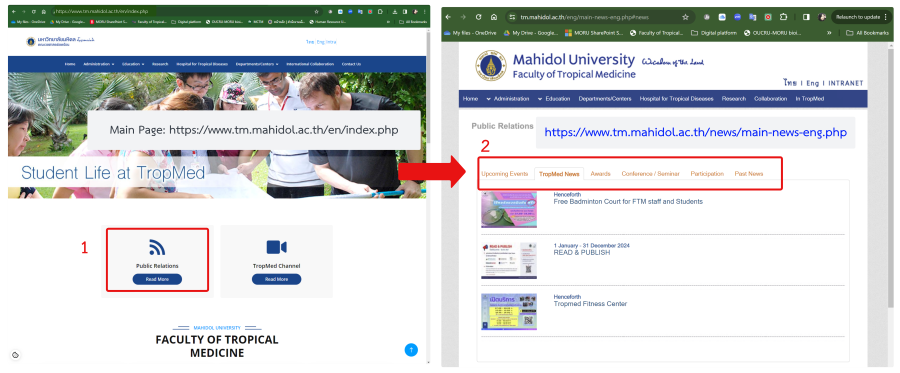Open Free Badminton Court for FTM staff news link
Viewport: 900px width, 373px height.
click(628, 201)
